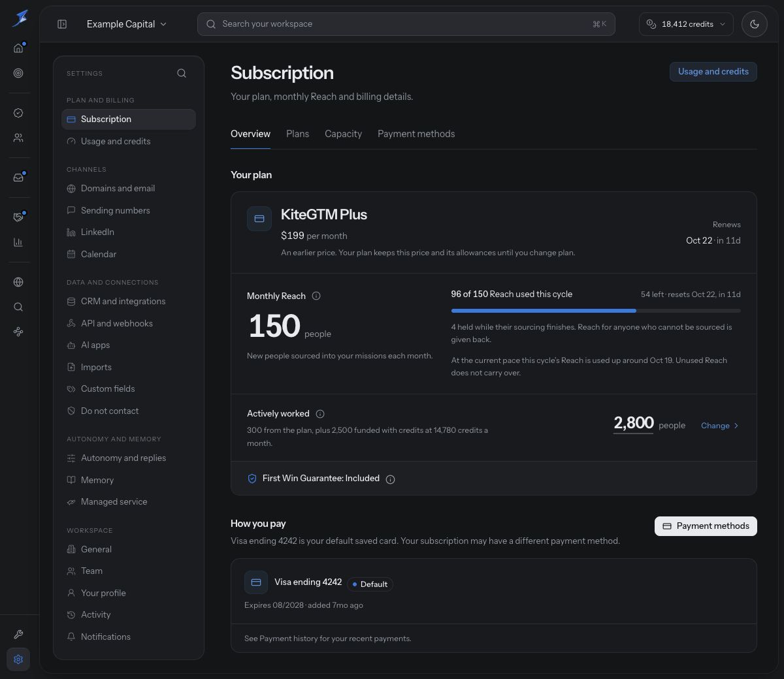Click Change for actively worked people

pos(720,426)
